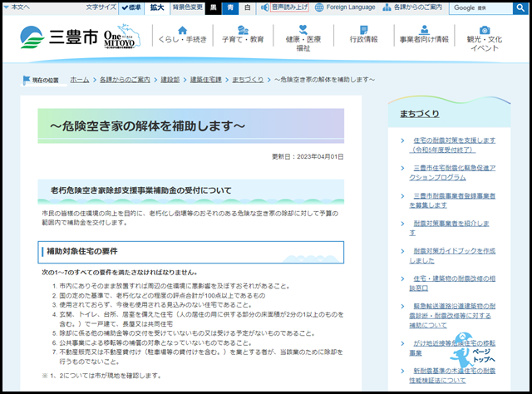The height and width of the screenshot is (394, 532).
Task: Go to ホーム breadcrumb link
Action: [80, 80]
